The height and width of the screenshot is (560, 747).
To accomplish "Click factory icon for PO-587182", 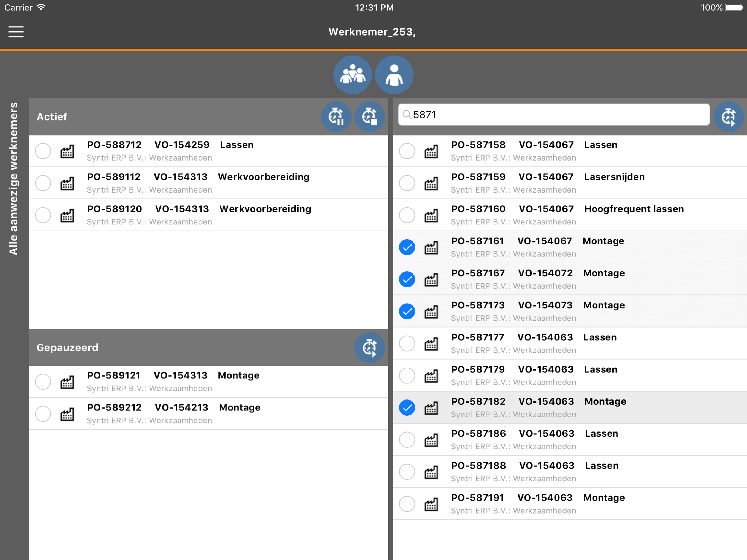I will (431, 408).
